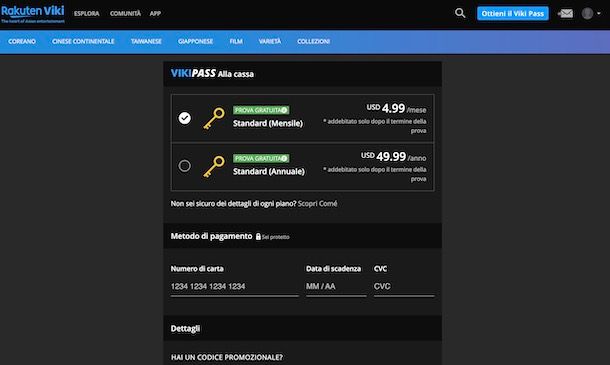This screenshot has width=610, height=365.
Task: Select the Standard (Annuale) plan radio
Action: click(184, 166)
